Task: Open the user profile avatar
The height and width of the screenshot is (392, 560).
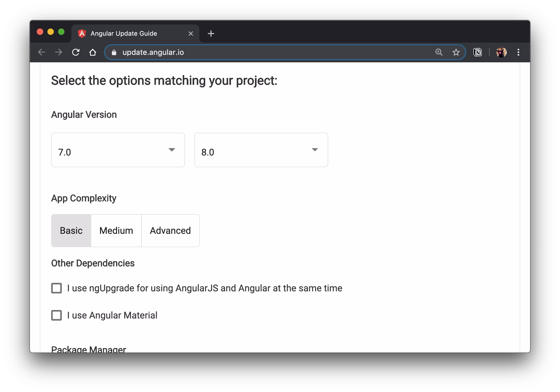Action: tap(501, 52)
